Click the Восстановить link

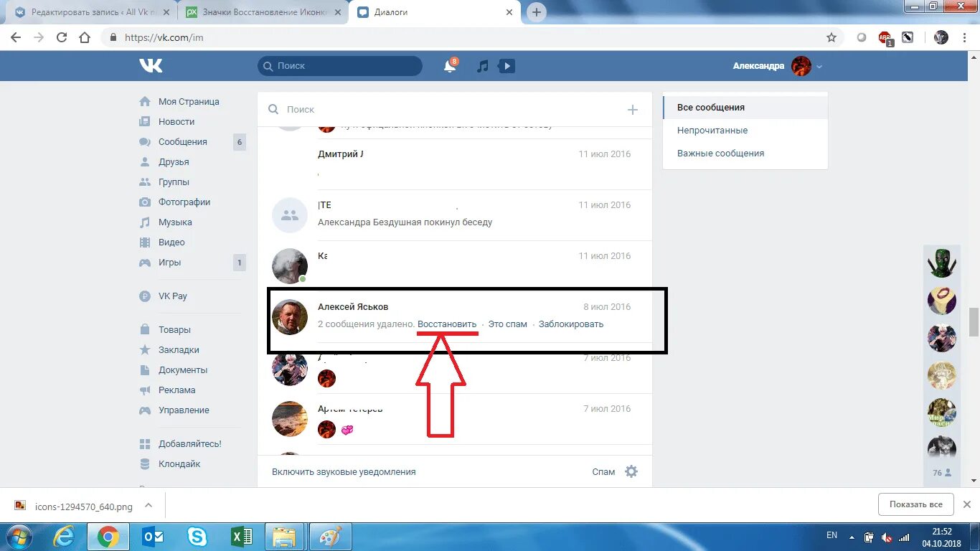point(447,324)
